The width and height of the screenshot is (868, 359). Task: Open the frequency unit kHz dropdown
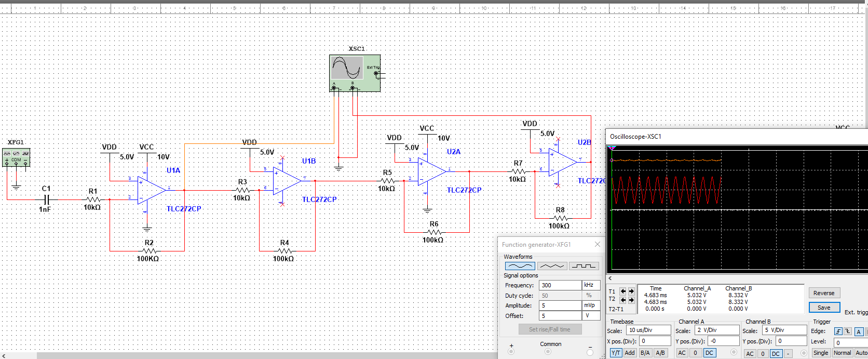pos(591,285)
